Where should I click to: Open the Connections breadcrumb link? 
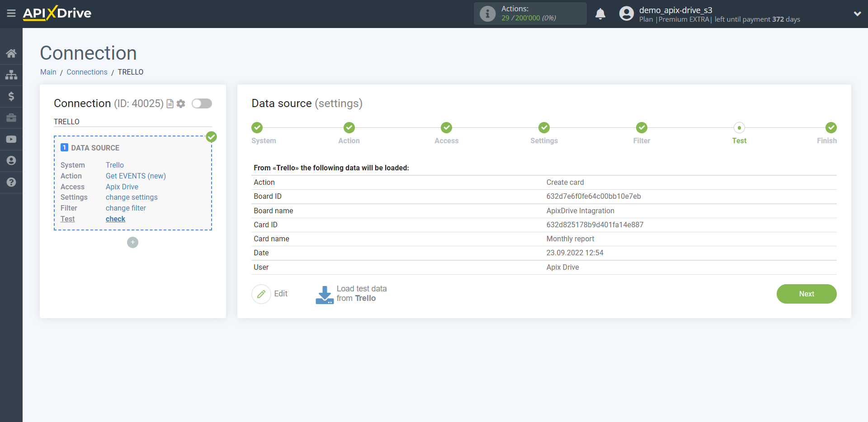pos(87,72)
